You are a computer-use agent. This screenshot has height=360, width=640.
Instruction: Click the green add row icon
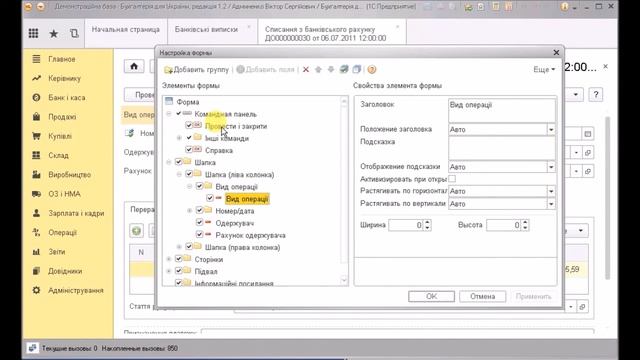point(137,231)
